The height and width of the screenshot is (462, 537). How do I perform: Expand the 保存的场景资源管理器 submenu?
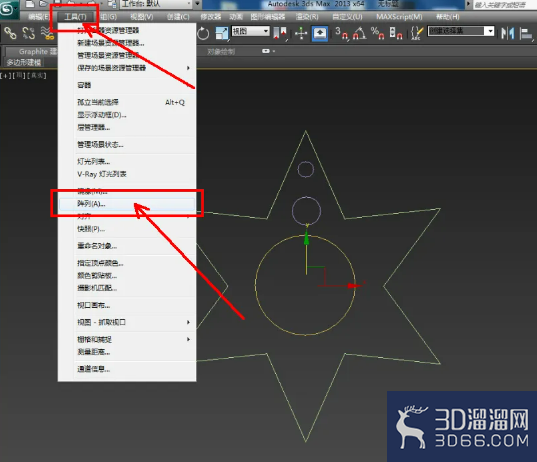(127, 68)
